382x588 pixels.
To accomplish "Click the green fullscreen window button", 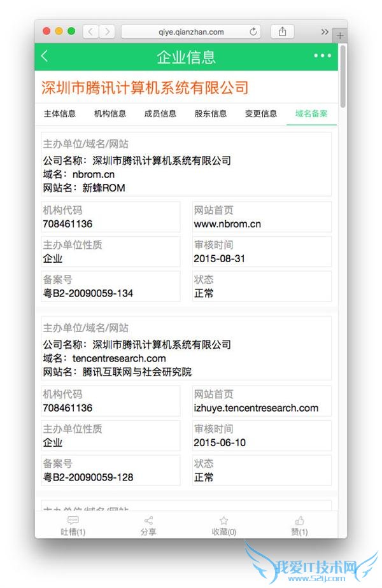I will tap(71, 31).
